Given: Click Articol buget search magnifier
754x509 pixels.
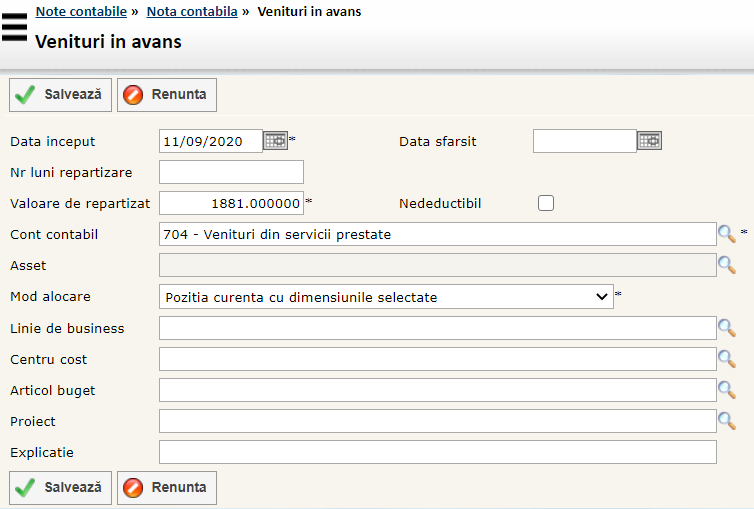Looking at the screenshot, I should pos(727,390).
